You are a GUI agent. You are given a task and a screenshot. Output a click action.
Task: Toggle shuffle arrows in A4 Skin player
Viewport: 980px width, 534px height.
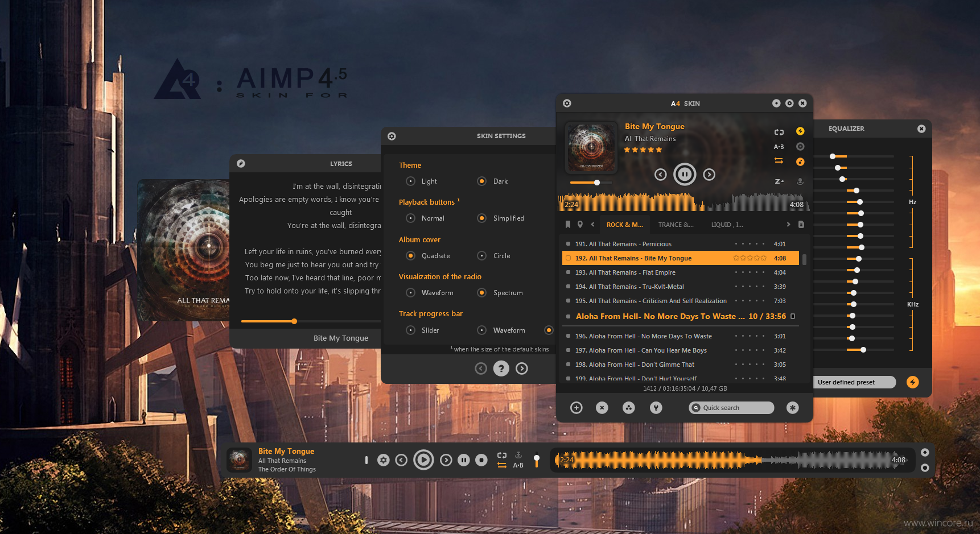click(x=779, y=161)
